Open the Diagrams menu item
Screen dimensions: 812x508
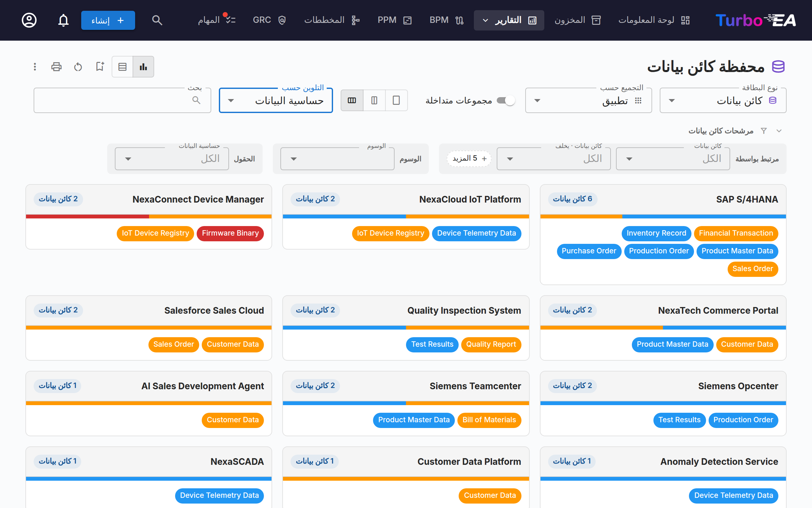coord(331,20)
